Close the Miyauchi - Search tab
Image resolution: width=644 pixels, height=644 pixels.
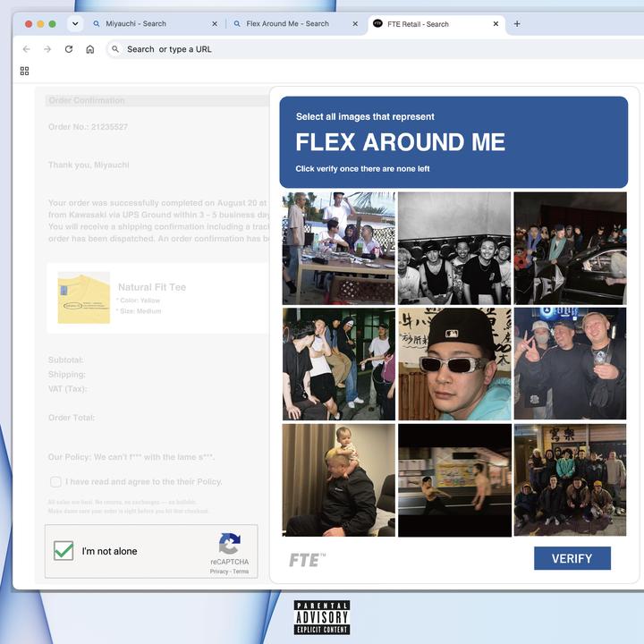coord(215,24)
